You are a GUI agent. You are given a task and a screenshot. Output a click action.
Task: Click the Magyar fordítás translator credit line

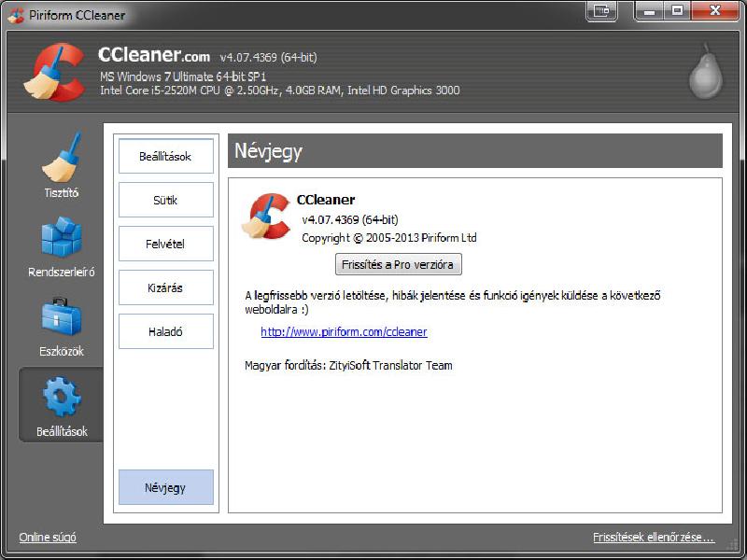(x=348, y=366)
